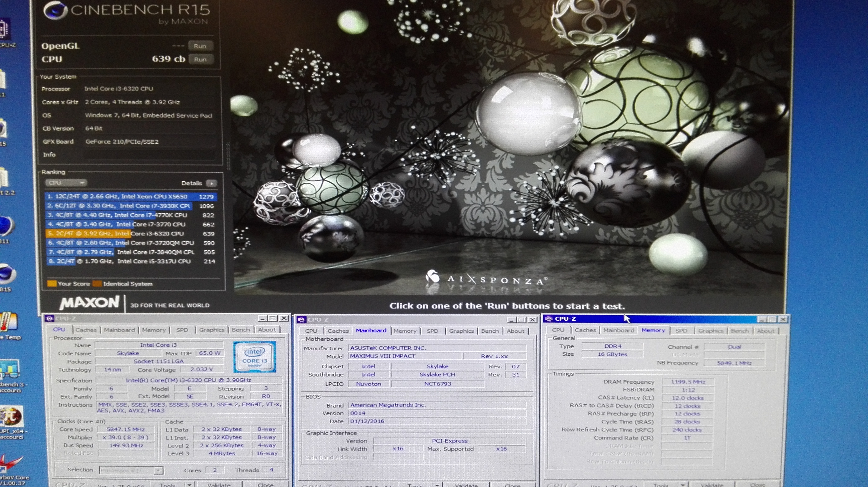Select ranking row Core i7-4770K 822
This screenshot has height=487, width=868.
[x=131, y=215]
